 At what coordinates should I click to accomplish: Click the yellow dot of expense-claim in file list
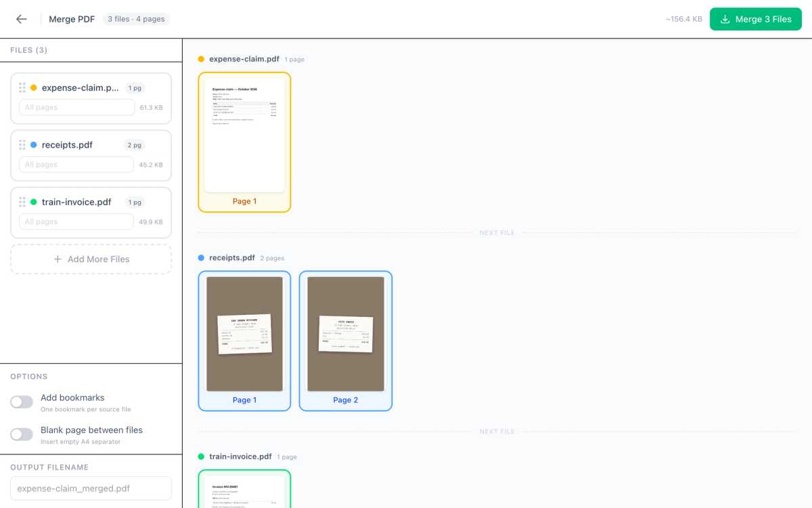tap(34, 87)
